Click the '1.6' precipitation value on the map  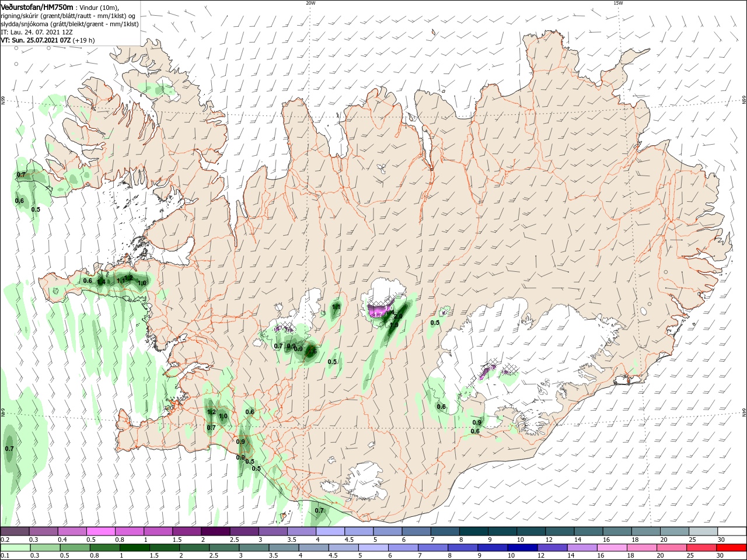tap(312, 351)
